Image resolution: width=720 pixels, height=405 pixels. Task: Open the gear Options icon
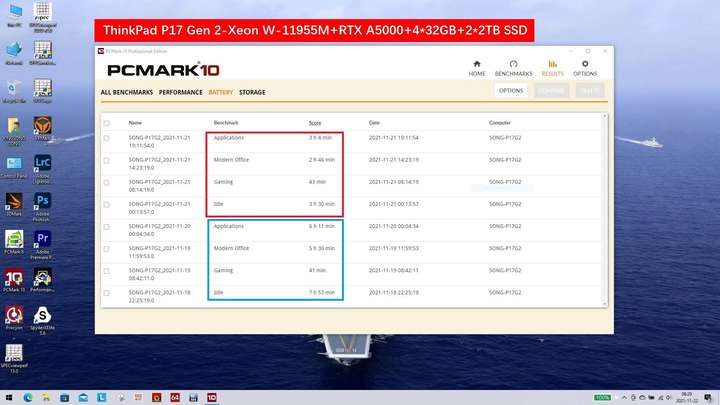(x=585, y=68)
